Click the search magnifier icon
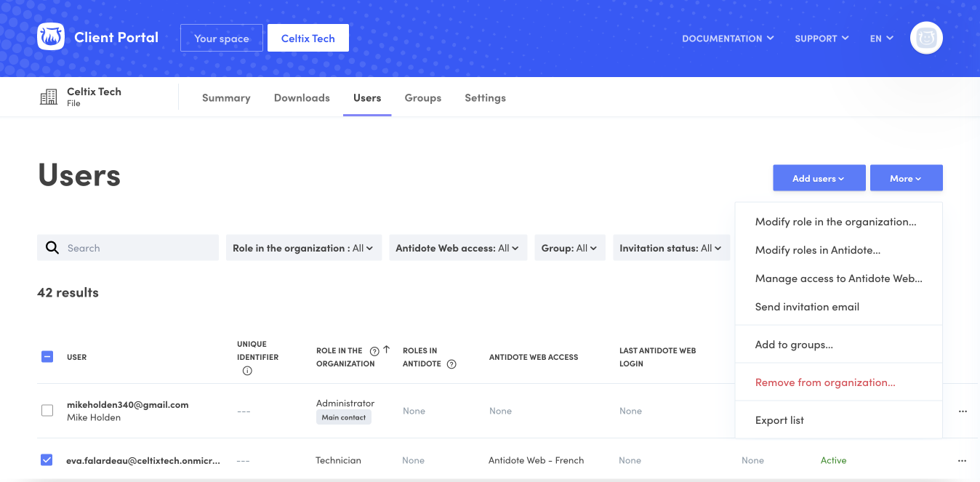 [52, 248]
